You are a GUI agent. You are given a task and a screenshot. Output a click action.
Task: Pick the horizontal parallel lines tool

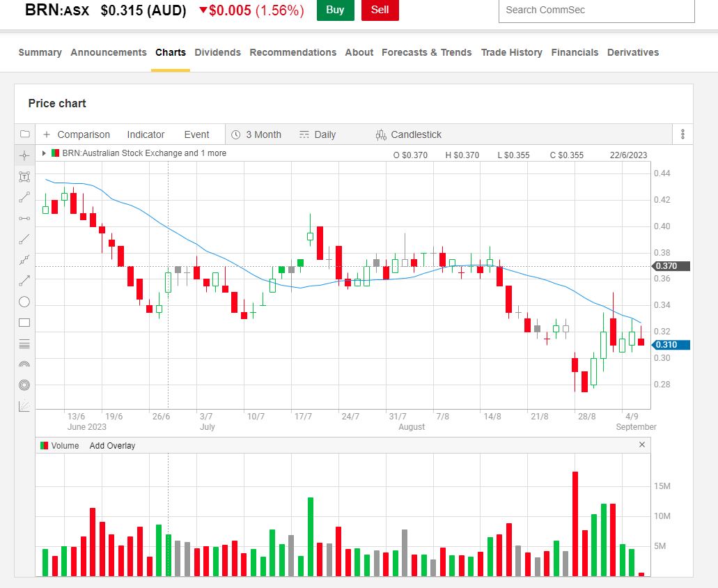[x=24, y=343]
